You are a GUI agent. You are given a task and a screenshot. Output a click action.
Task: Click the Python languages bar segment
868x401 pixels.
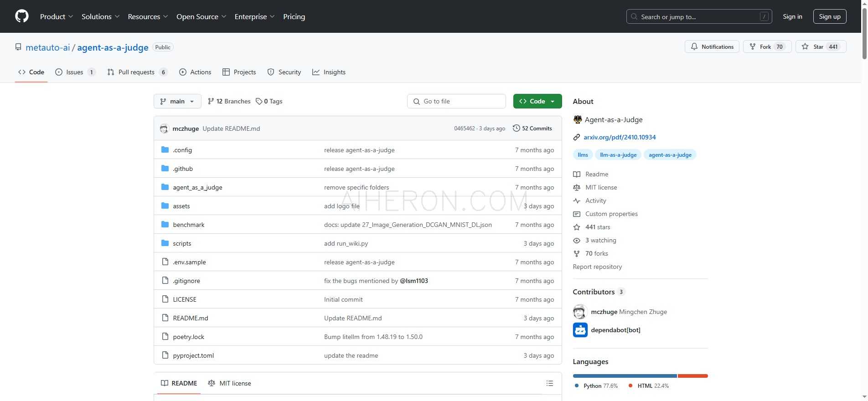(x=625, y=376)
